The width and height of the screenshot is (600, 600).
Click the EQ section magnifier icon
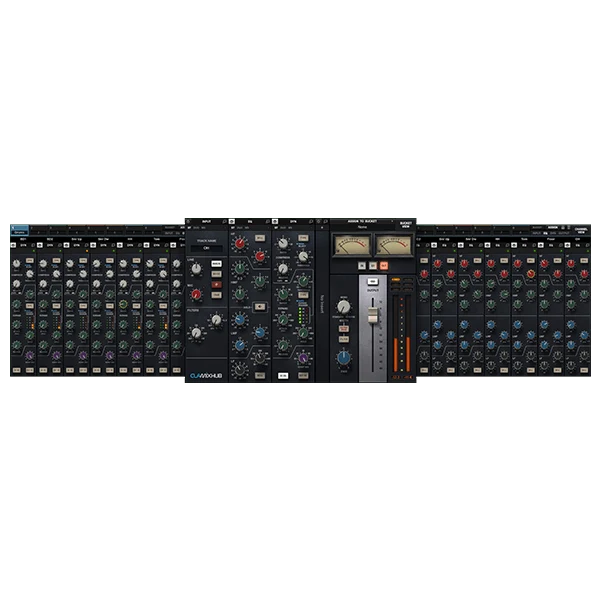[x=267, y=222]
